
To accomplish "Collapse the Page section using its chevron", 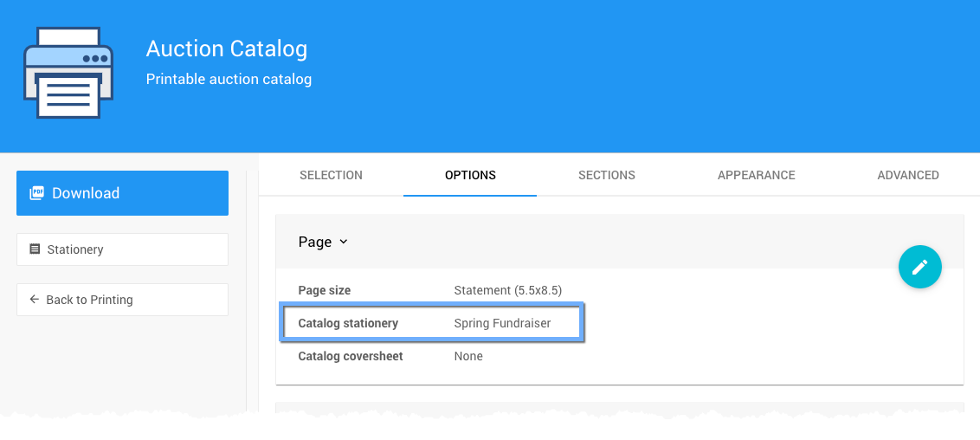I will 344,242.
